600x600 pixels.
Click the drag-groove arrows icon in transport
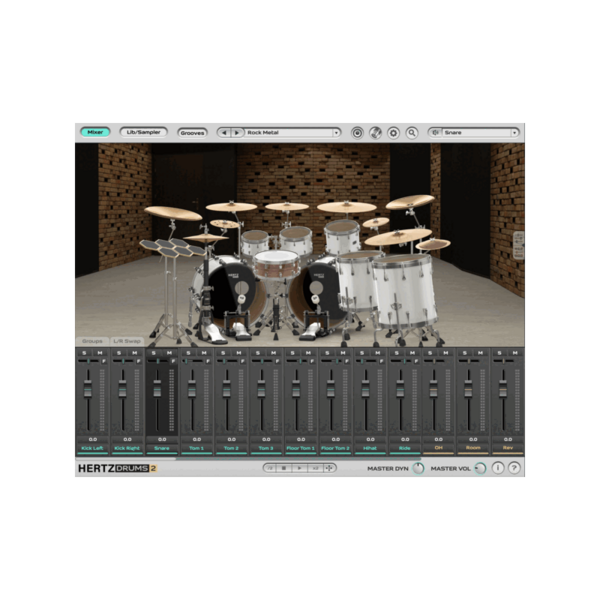(x=329, y=468)
